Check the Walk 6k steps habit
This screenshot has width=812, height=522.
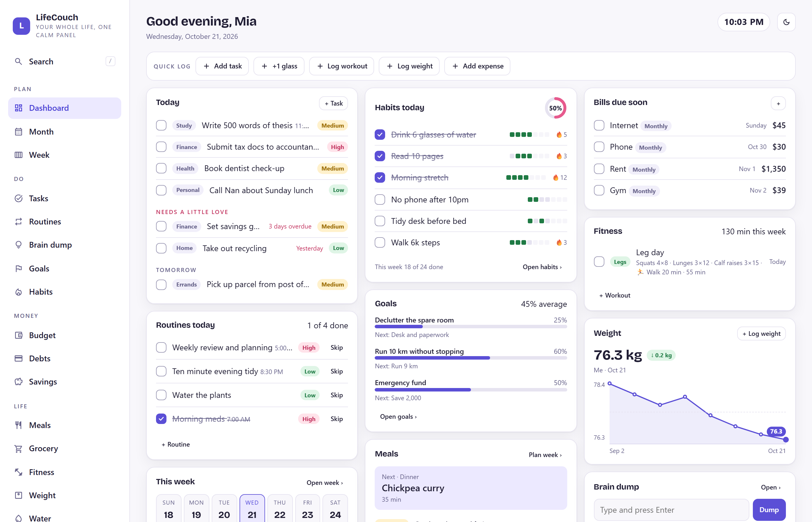click(380, 243)
